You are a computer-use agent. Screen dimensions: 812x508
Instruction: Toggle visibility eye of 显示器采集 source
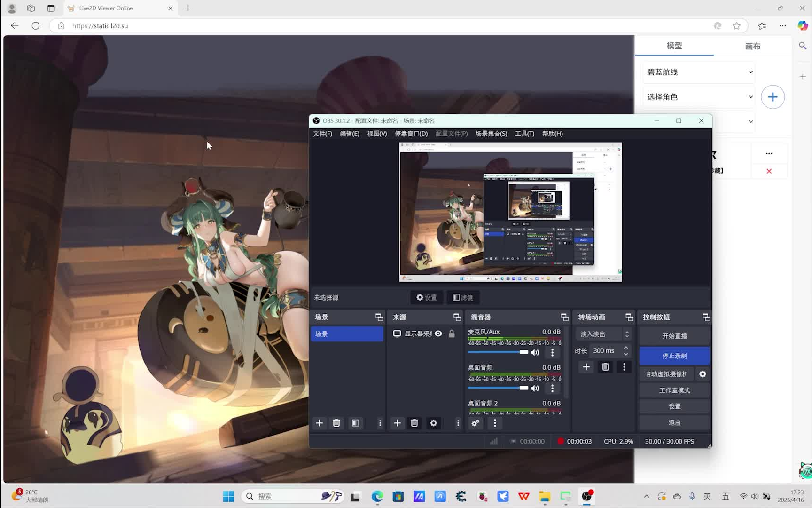[x=438, y=333]
